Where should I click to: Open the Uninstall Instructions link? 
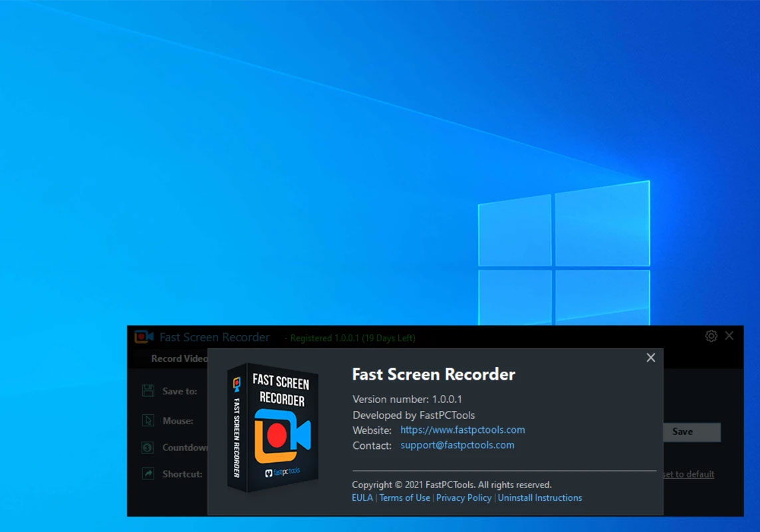coord(539,497)
